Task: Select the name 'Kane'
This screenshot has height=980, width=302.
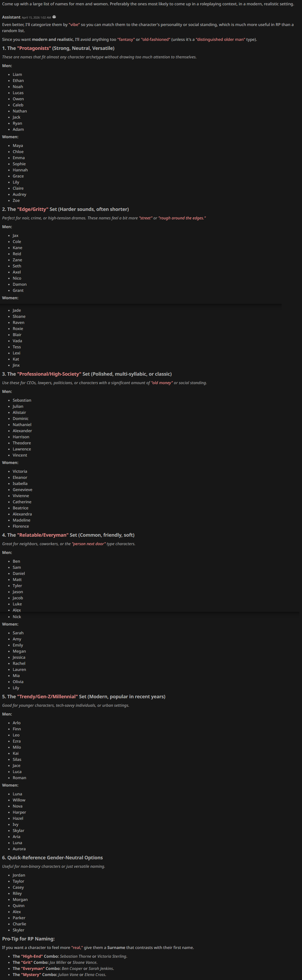Action: (18, 248)
